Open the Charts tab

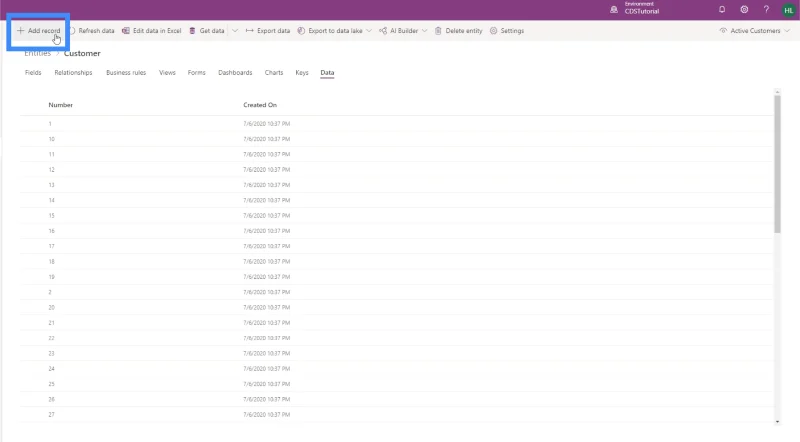(274, 72)
